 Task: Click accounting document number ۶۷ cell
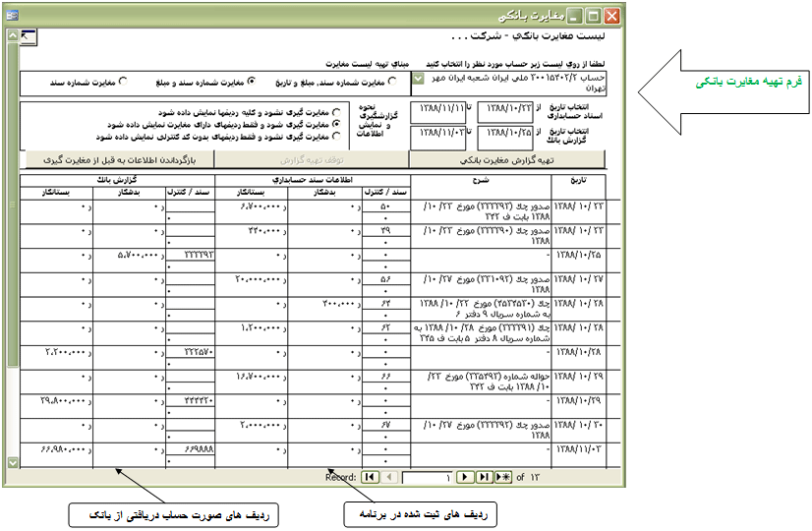[x=385, y=426]
